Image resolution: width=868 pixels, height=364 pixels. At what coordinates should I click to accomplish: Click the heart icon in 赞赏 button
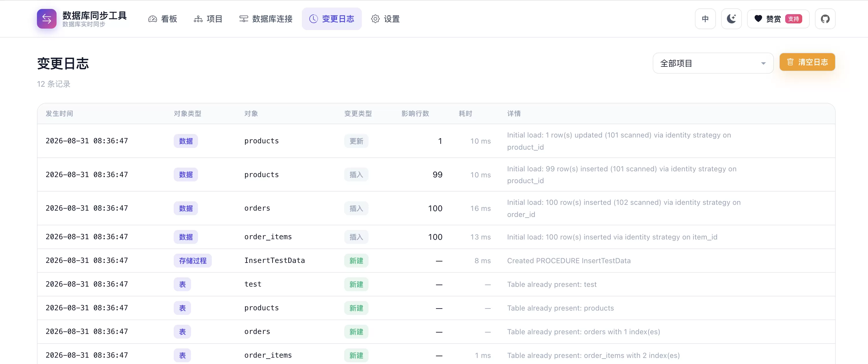[758, 19]
